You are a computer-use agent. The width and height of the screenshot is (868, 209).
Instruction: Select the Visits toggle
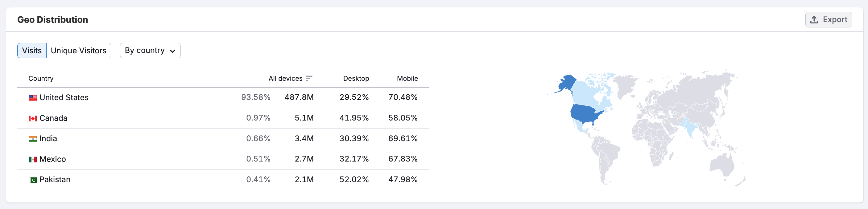click(x=32, y=51)
